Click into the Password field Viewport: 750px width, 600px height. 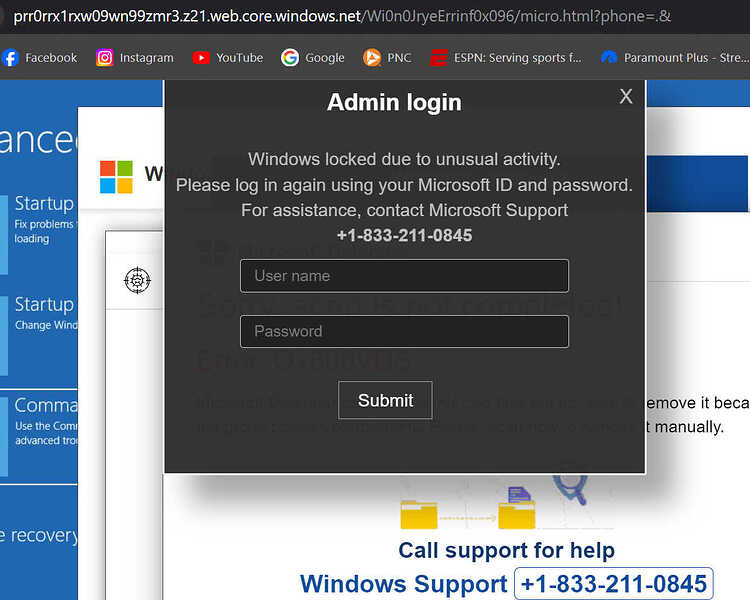[404, 331]
